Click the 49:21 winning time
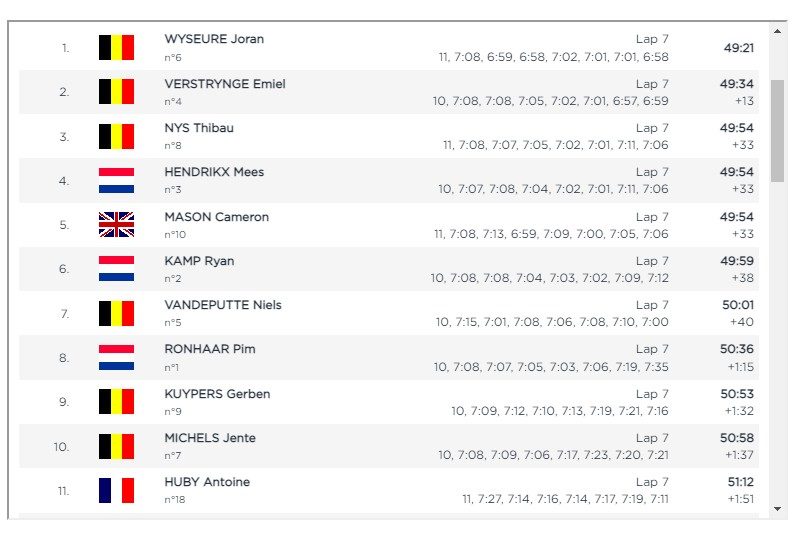800x533 pixels. click(738, 48)
